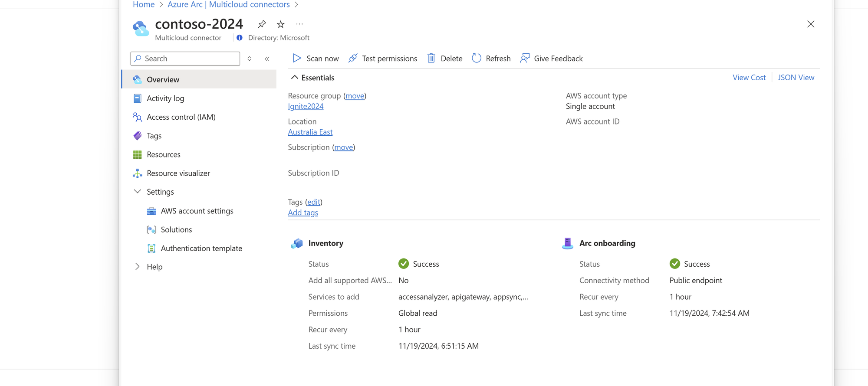The image size is (868, 386).
Task: Click the Access control people icon
Action: (x=137, y=117)
